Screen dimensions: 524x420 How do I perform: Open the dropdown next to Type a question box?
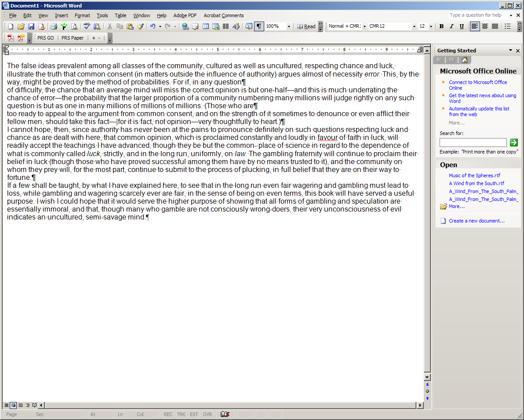coord(511,15)
